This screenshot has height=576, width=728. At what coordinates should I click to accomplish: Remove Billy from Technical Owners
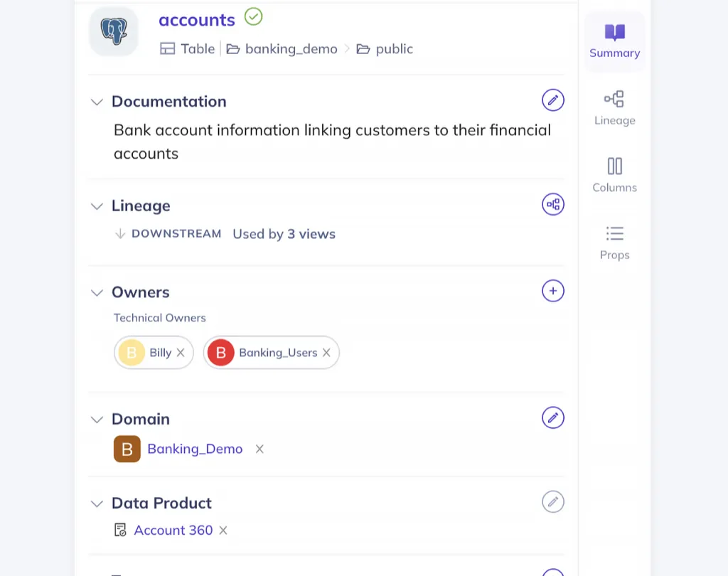point(181,353)
